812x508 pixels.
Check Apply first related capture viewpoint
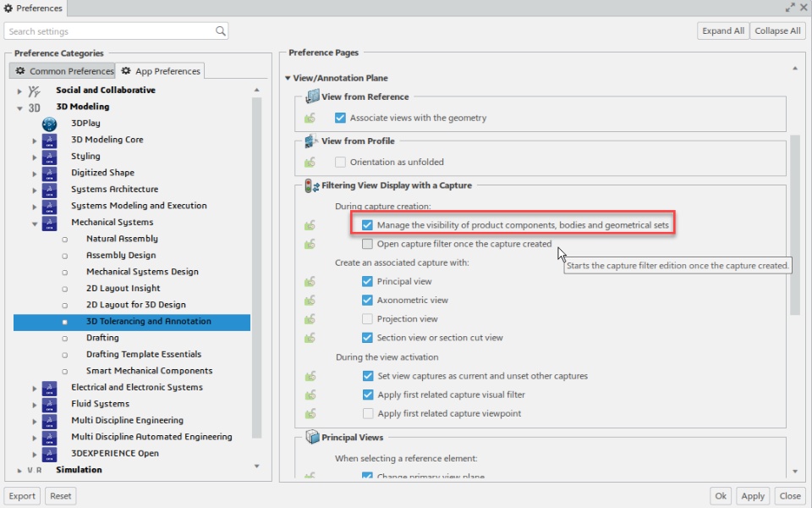(x=368, y=414)
